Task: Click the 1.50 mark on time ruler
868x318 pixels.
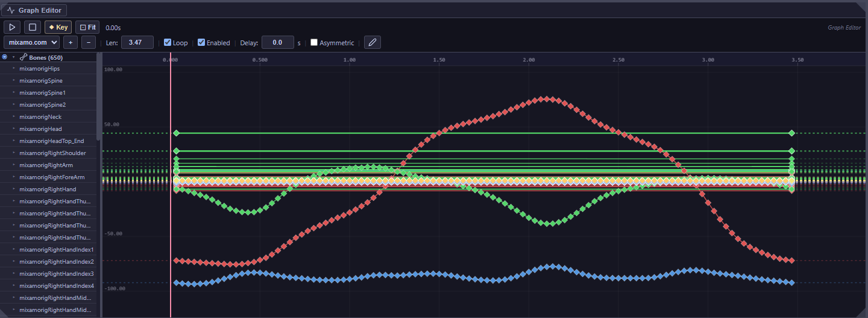Action: point(439,60)
